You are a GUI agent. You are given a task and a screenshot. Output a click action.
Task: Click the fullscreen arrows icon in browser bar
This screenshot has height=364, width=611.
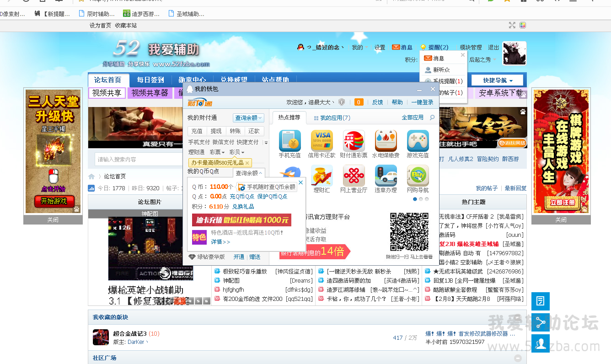point(512,25)
